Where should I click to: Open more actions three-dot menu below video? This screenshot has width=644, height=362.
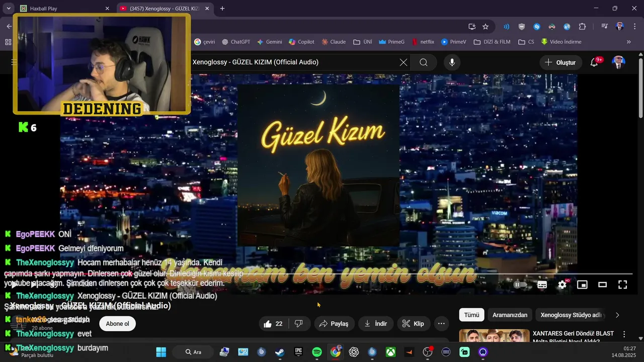441,324
